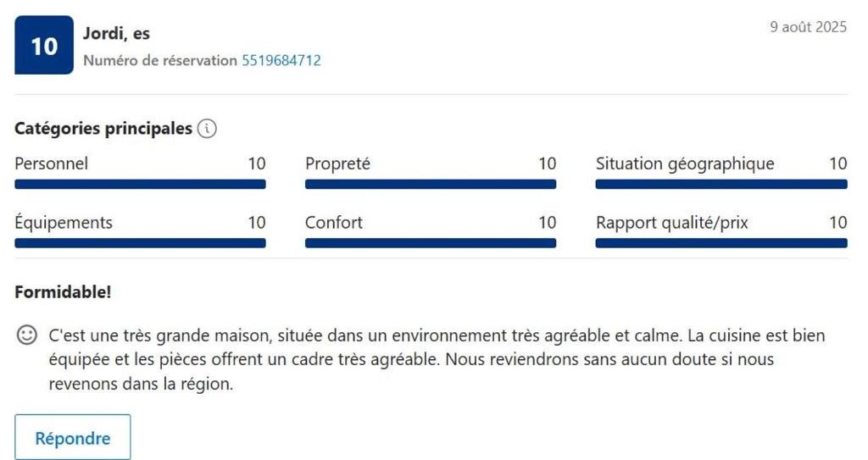This screenshot has height=460, width=868.
Task: Click the review date 9 août 2025
Action: [x=808, y=27]
